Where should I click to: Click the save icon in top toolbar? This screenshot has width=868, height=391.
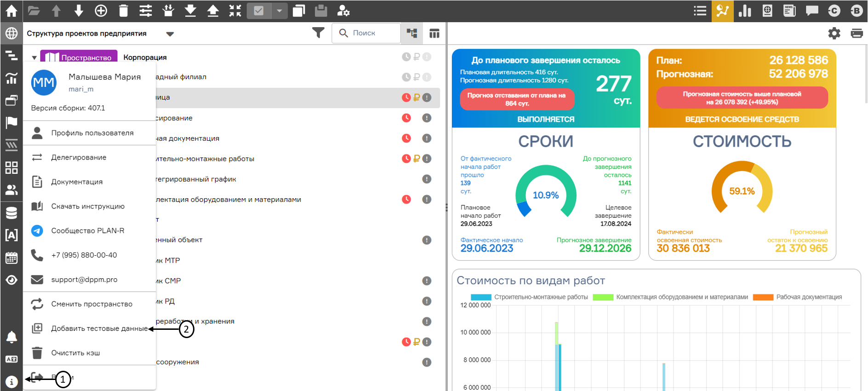click(321, 11)
